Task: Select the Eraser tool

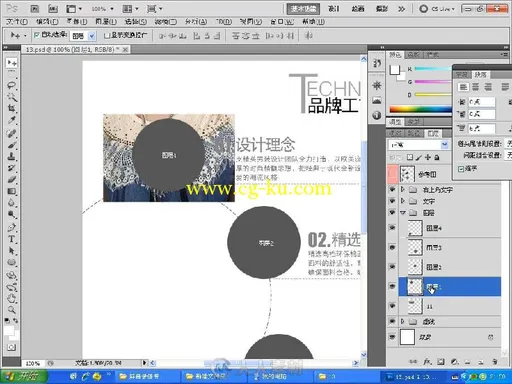Action: 12,180
